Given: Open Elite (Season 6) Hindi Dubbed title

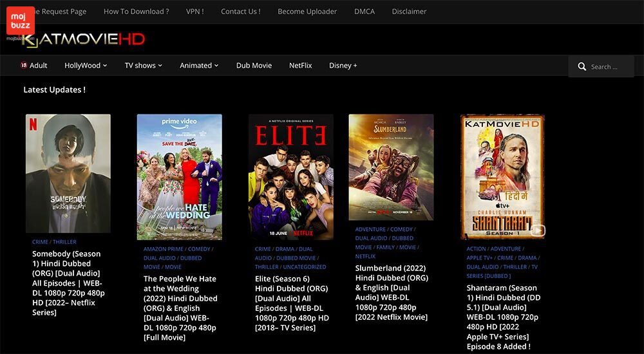Looking at the screenshot, I should coord(292,303).
